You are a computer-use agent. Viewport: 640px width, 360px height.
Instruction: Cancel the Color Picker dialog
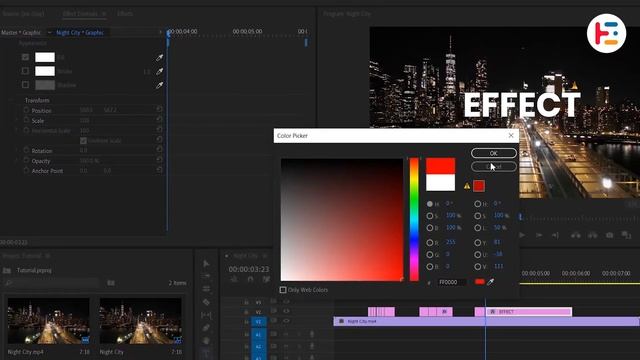click(x=493, y=167)
